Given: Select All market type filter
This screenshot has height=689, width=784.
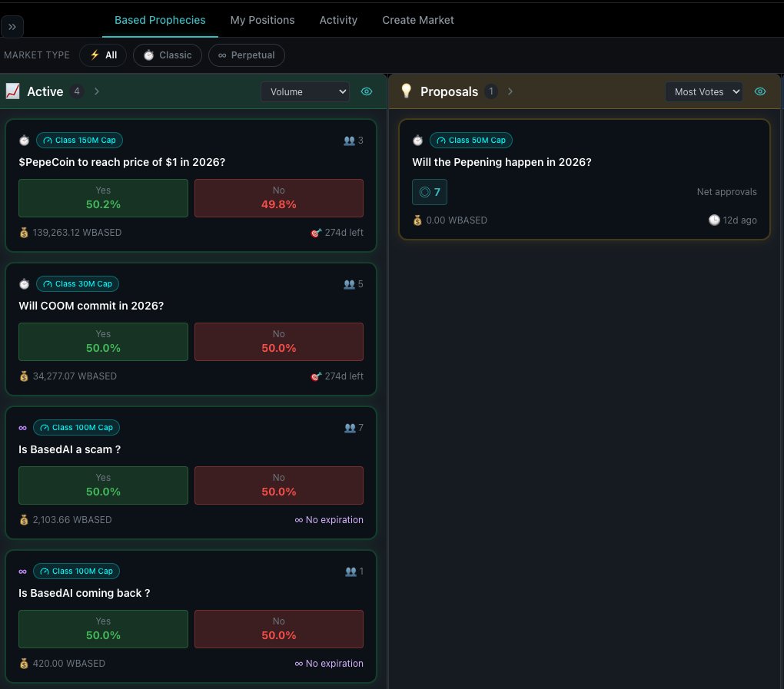Looking at the screenshot, I should point(103,55).
